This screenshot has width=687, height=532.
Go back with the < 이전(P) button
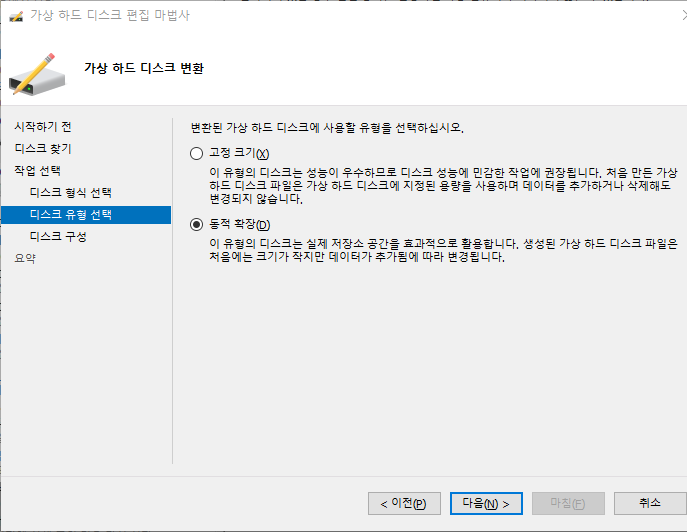coord(404,504)
